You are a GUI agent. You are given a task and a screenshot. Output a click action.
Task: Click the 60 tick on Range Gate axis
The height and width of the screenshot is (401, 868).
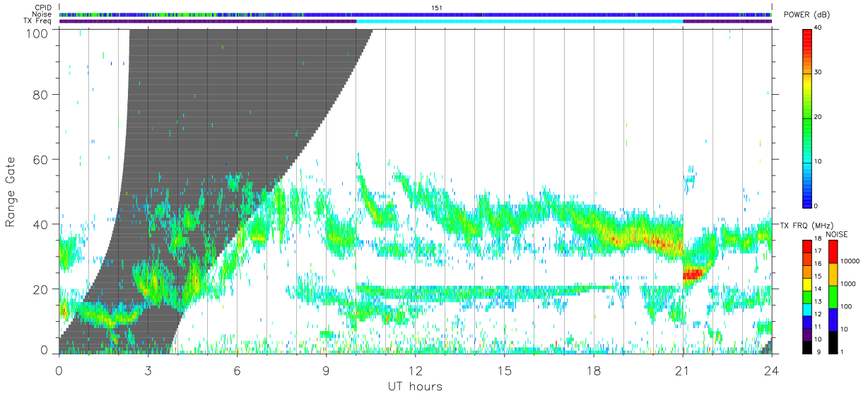[x=40, y=159]
